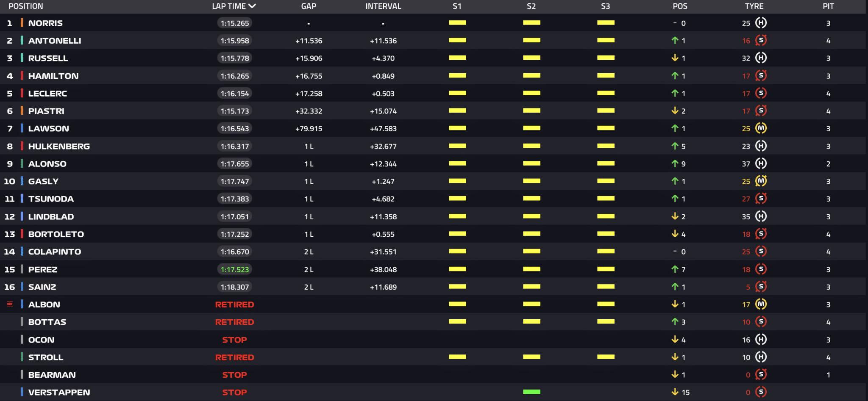Click Leclerc's soft tyre icon
Viewport: 868px width, 401px height.
[761, 93]
